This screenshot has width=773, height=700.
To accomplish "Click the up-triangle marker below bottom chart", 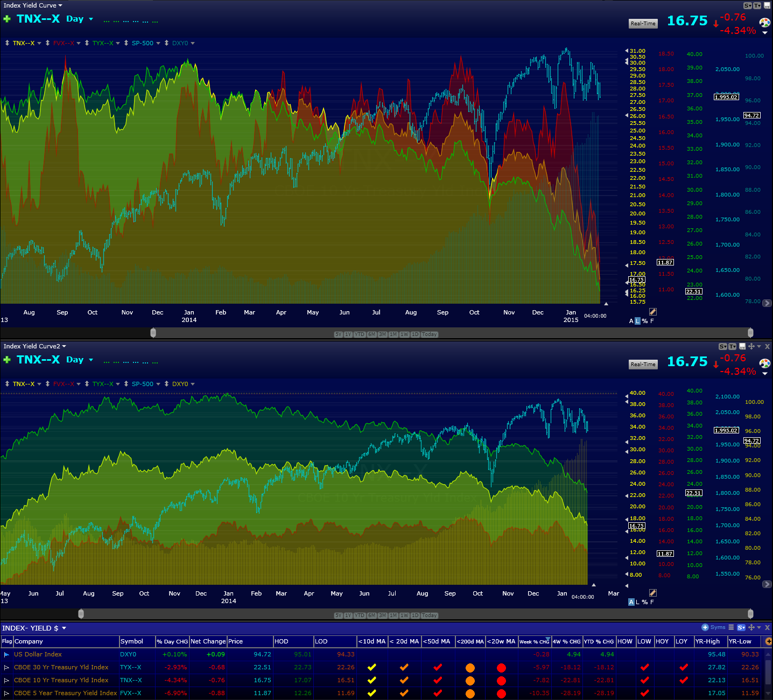I will 594,585.
